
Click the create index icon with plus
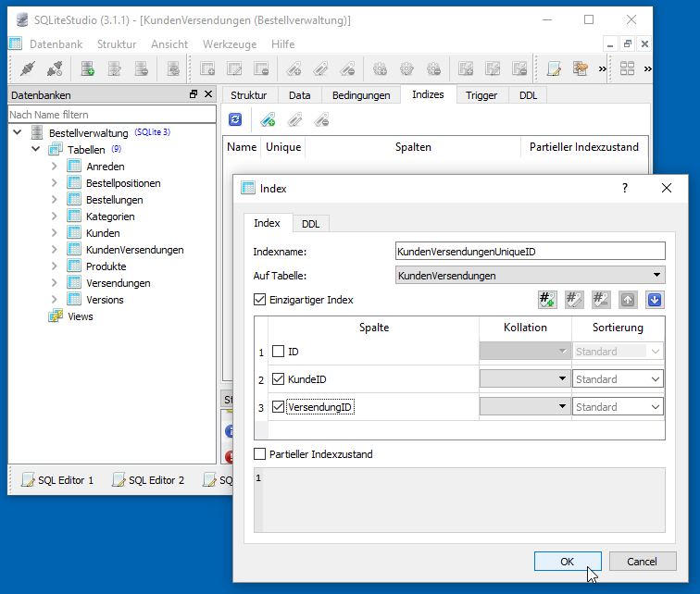(267, 119)
